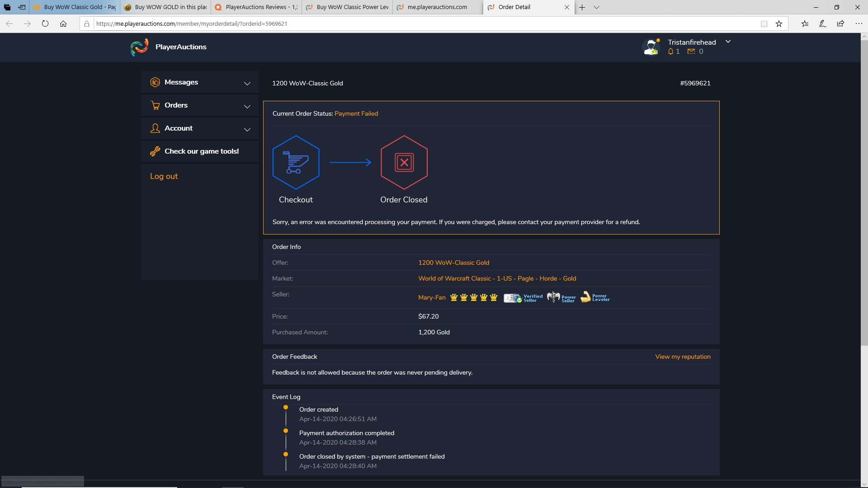Viewport: 868px width, 488px height.
Task: Click the Tristanfirehead avatar picture
Action: pos(651,47)
